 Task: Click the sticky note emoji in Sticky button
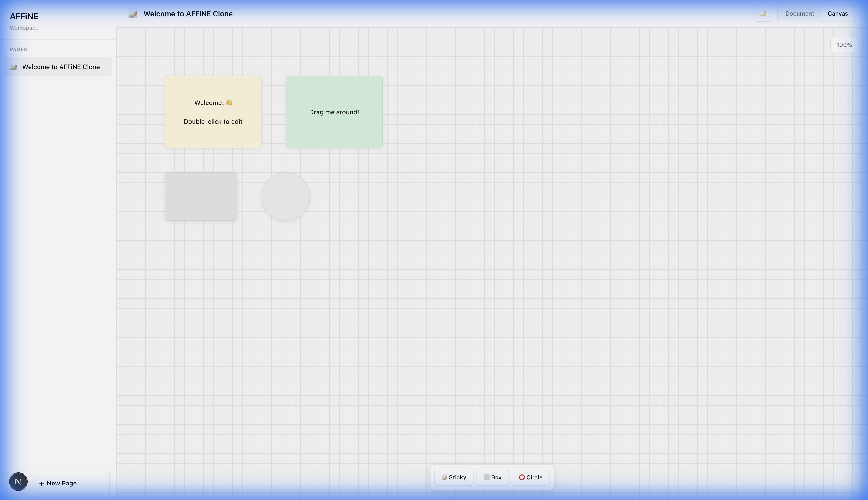coord(444,478)
